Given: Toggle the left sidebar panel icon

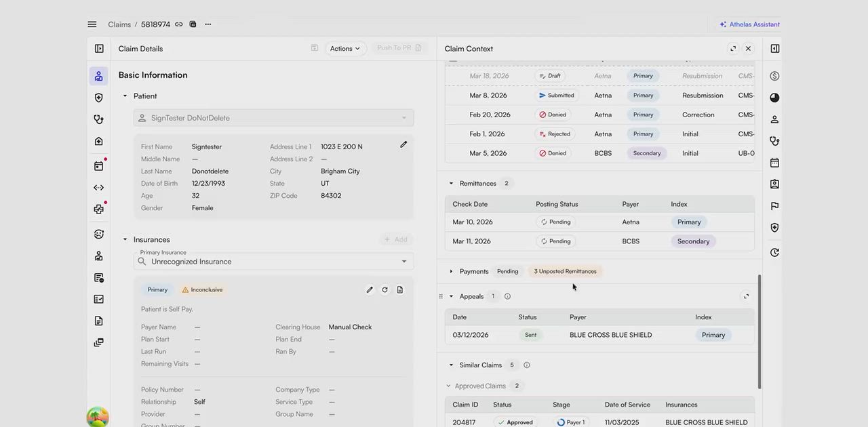Looking at the screenshot, I should tap(99, 49).
